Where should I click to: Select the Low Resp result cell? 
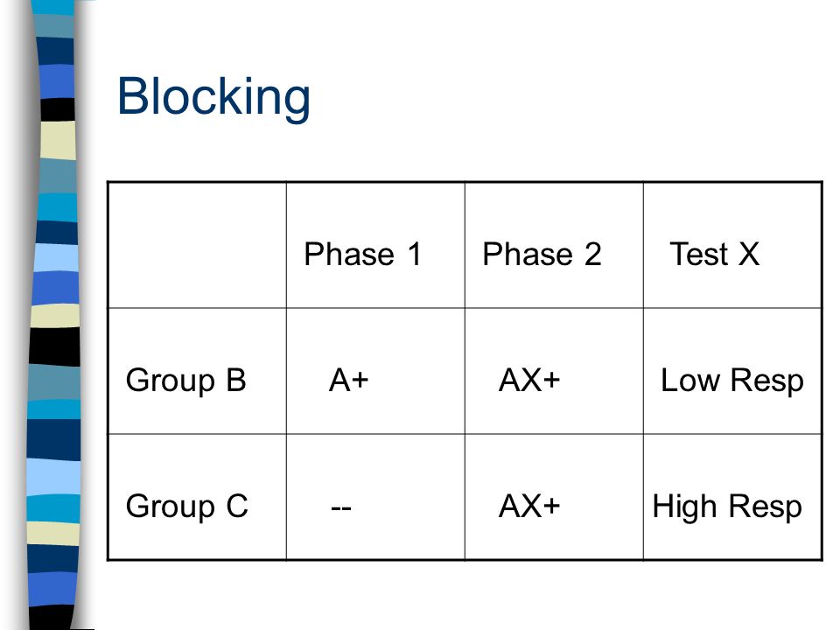732,371
